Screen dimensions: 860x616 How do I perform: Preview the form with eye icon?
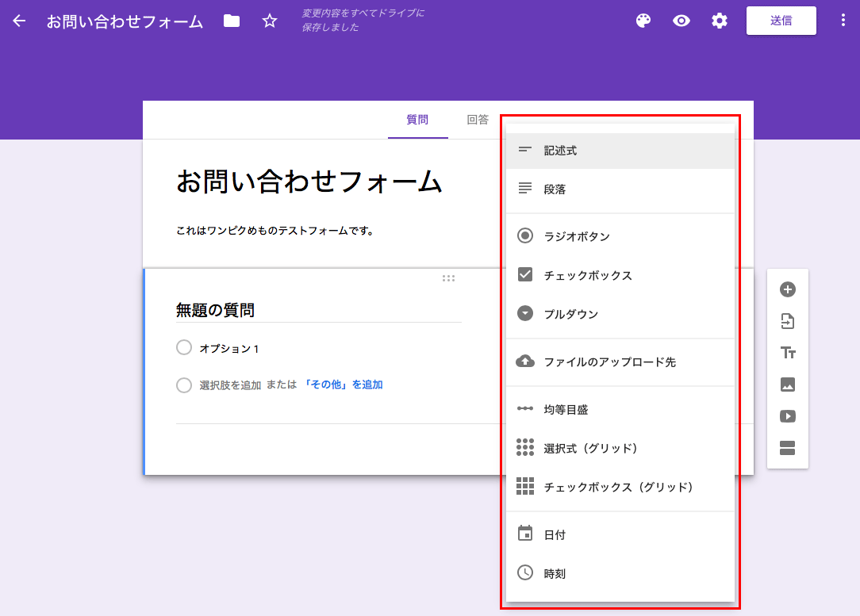[681, 21]
